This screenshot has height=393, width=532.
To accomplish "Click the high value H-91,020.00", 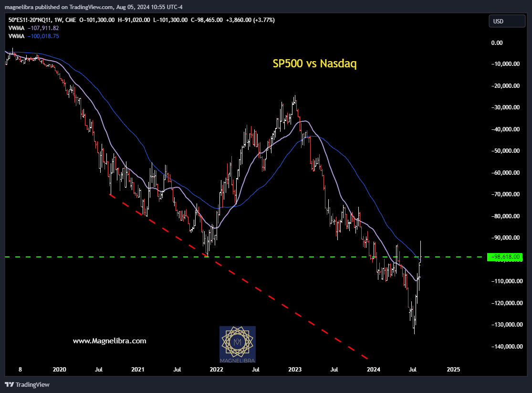I will point(134,20).
